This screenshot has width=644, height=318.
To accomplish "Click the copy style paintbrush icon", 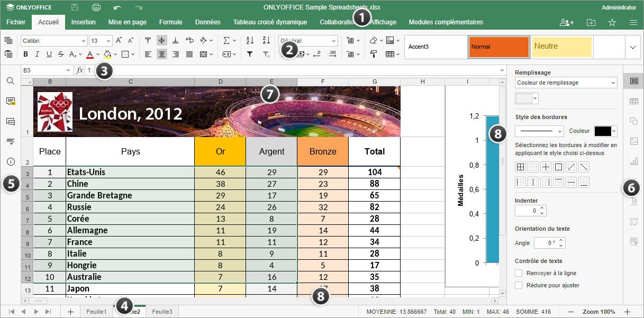I will tap(374, 54).
